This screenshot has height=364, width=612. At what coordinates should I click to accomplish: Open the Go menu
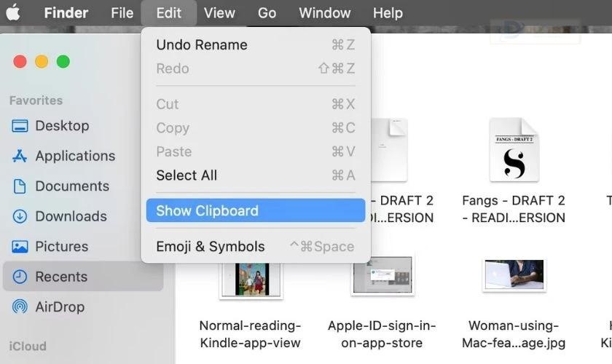click(267, 12)
